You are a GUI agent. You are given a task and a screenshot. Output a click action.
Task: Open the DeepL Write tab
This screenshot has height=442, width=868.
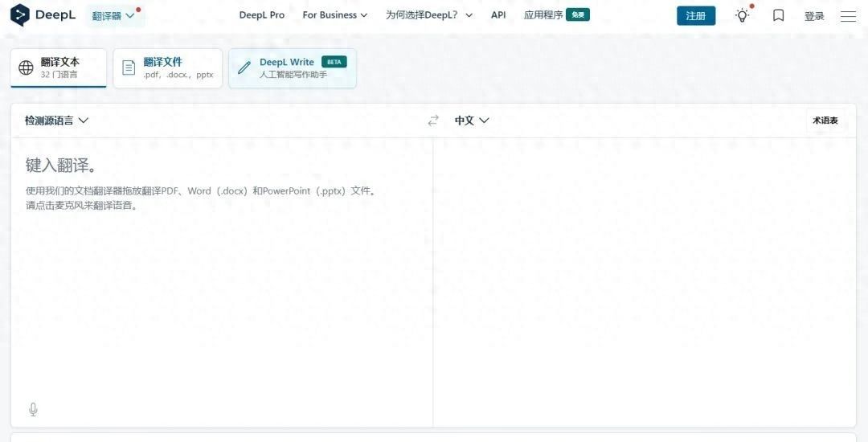(293, 68)
